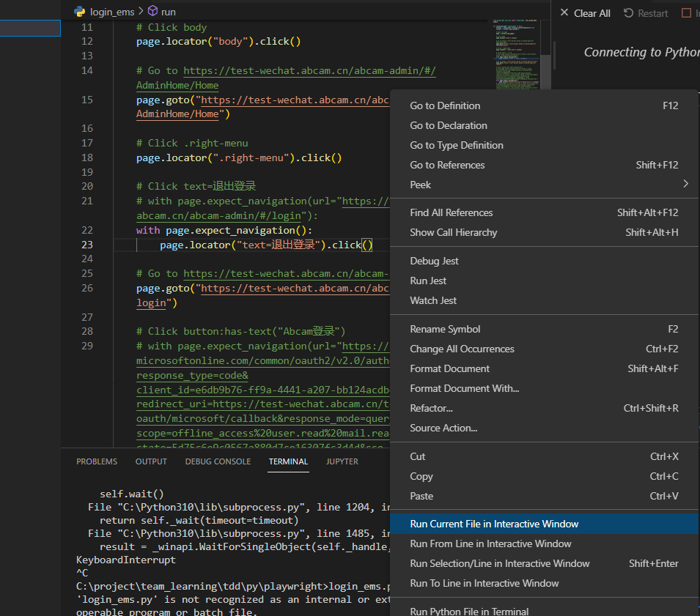The height and width of the screenshot is (616, 700).
Task: Open the OUTPUT panel tab
Action: pos(151,461)
